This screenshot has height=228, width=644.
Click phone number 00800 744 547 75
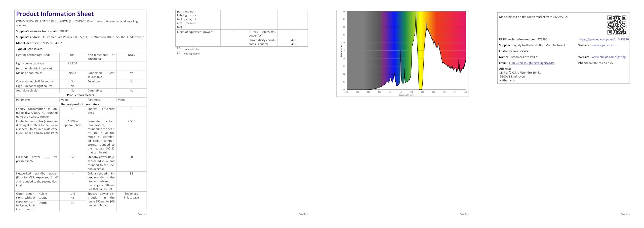[601, 63]
